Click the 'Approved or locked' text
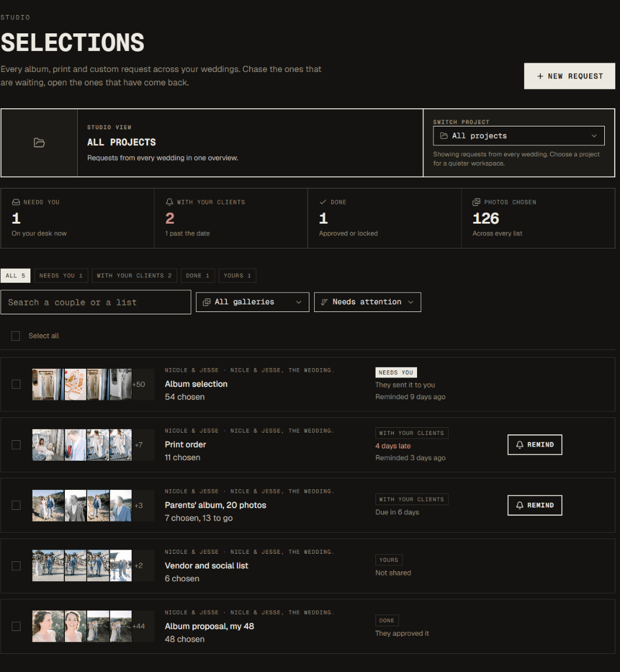The width and height of the screenshot is (620, 672). point(348,234)
